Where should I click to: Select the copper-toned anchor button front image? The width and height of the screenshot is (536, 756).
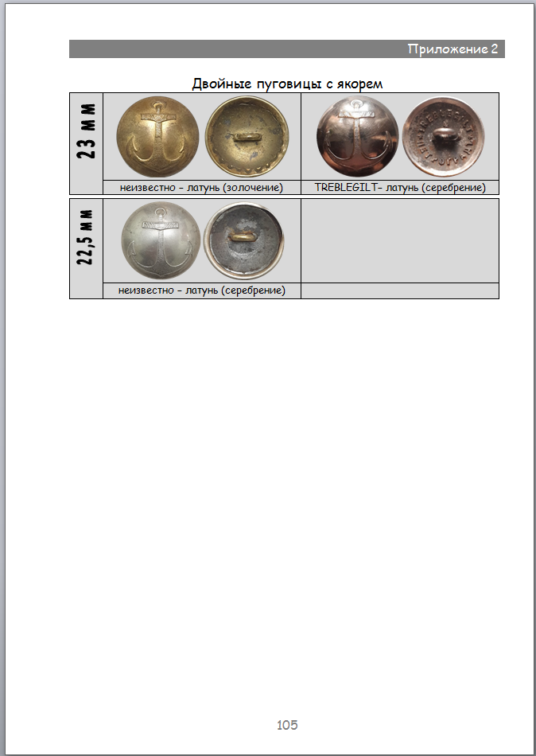coord(358,137)
